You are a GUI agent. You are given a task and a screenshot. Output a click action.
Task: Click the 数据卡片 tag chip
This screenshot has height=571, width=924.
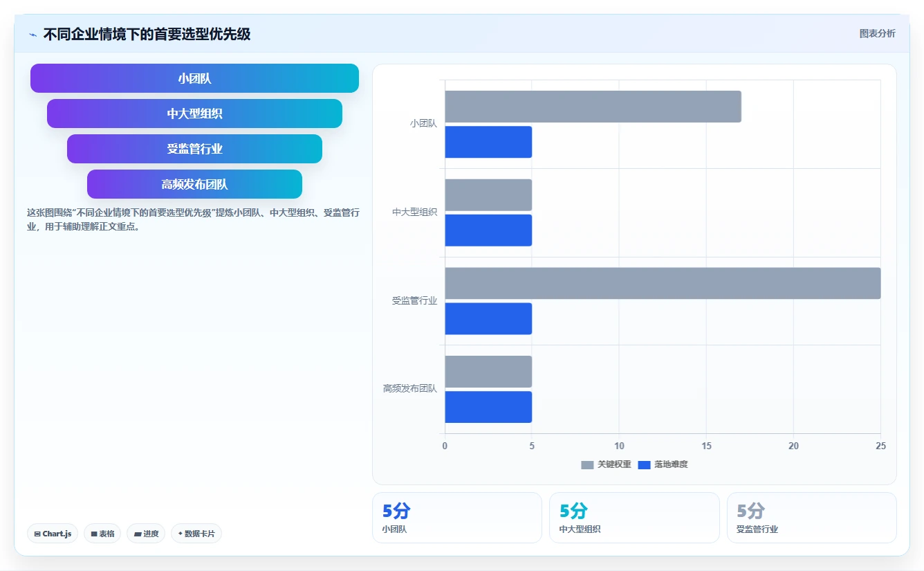[x=196, y=534]
